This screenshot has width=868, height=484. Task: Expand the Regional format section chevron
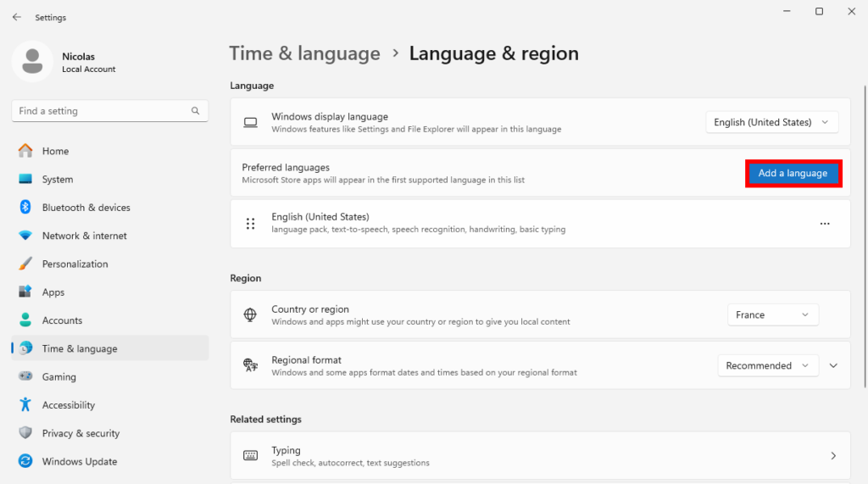point(834,365)
